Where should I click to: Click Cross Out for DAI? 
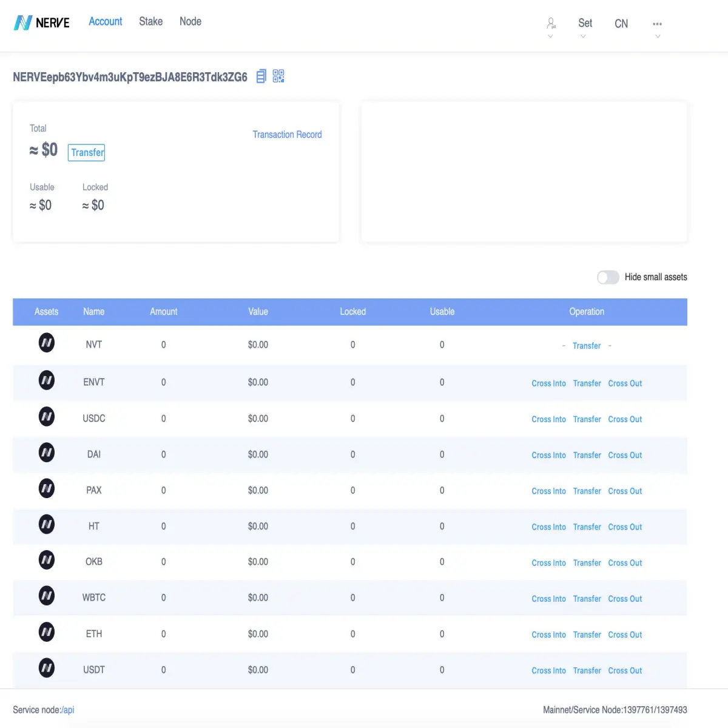tap(625, 455)
